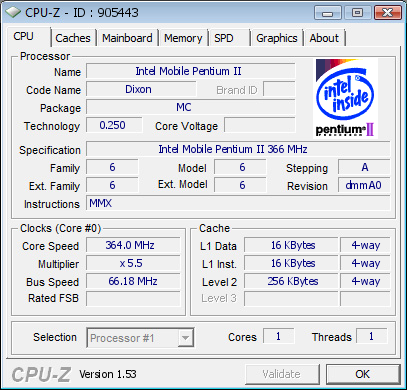Click the L1 Inst. associativity 4-way
Viewport: 407px width, 390px height.
(x=365, y=263)
